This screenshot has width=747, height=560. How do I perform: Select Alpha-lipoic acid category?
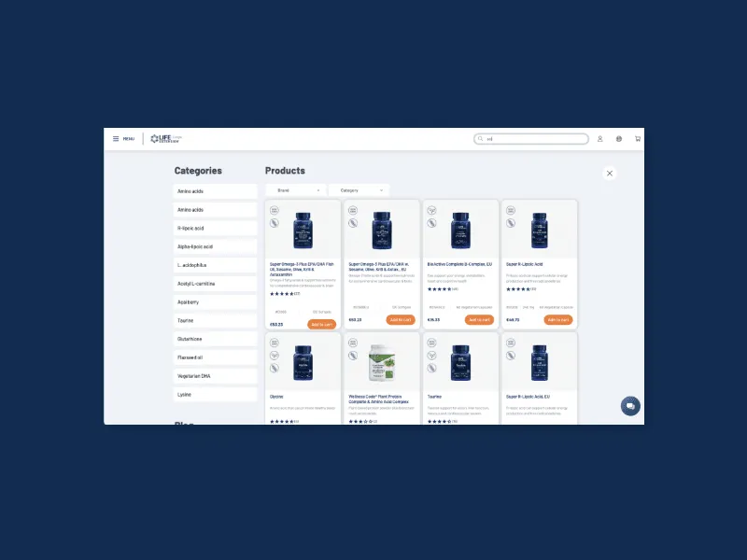(216, 246)
